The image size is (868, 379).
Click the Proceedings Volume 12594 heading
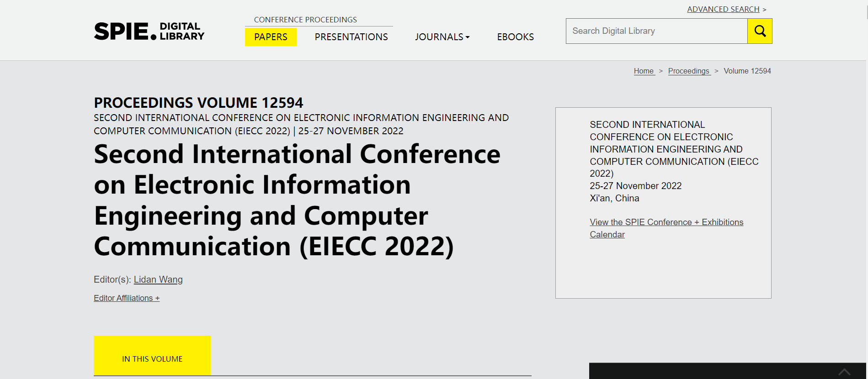198,103
